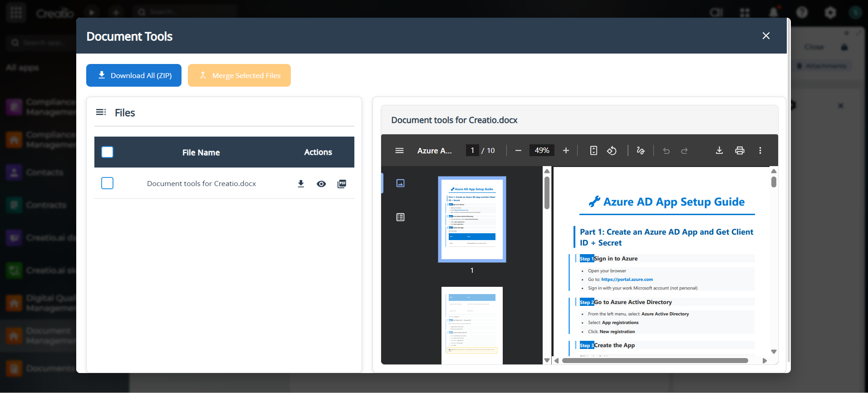
Task: Click the fit to page icon
Action: point(593,151)
